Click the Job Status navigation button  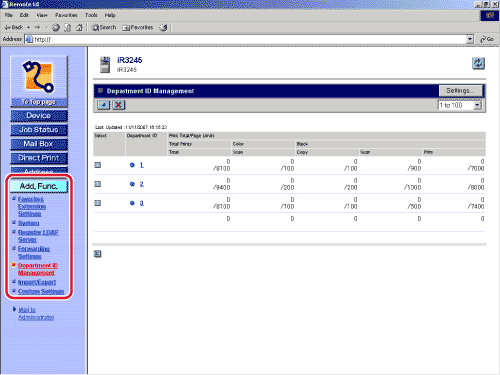[x=39, y=130]
